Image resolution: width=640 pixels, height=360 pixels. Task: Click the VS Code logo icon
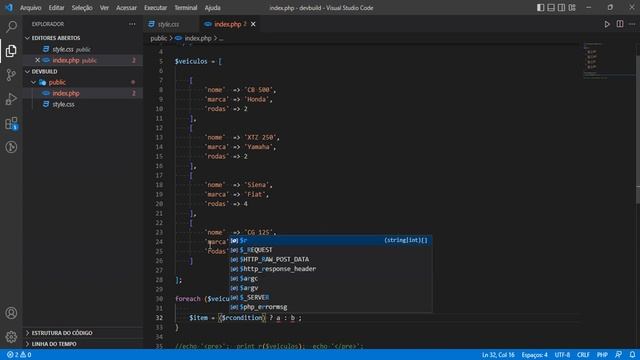tap(9, 7)
